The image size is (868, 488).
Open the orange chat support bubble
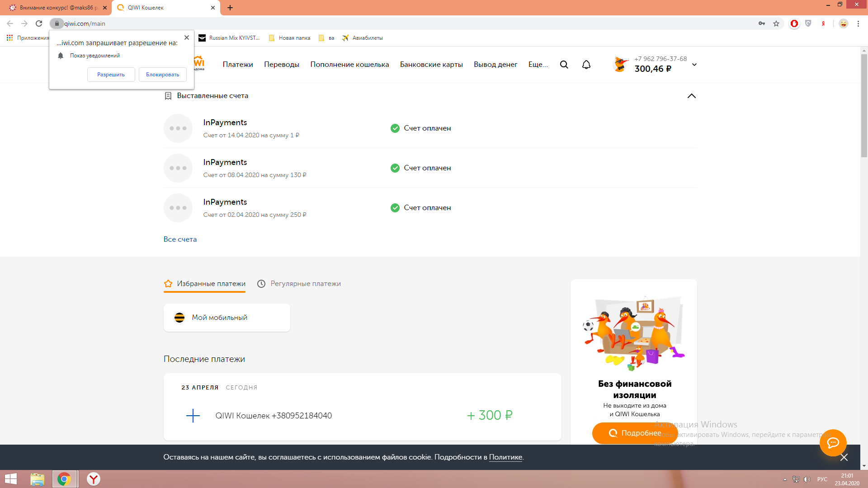coord(833,443)
